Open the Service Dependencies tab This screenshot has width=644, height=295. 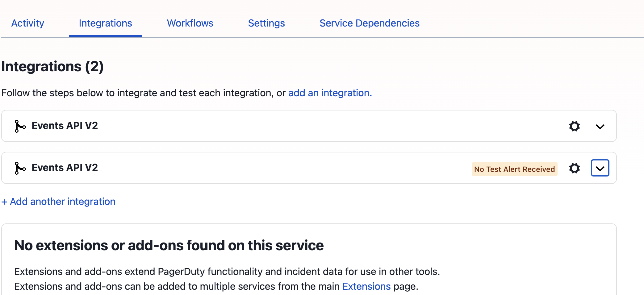369,23
